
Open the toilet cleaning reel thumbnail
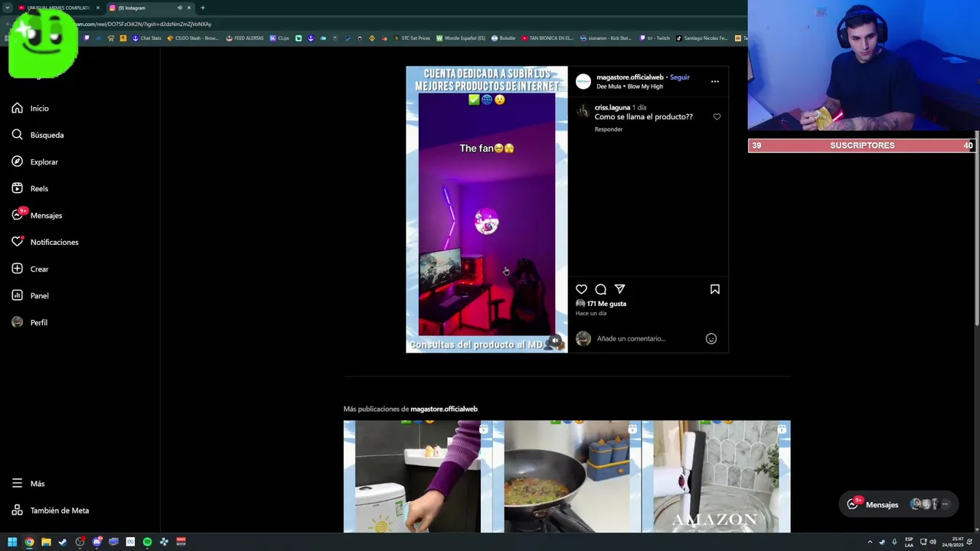(418, 476)
